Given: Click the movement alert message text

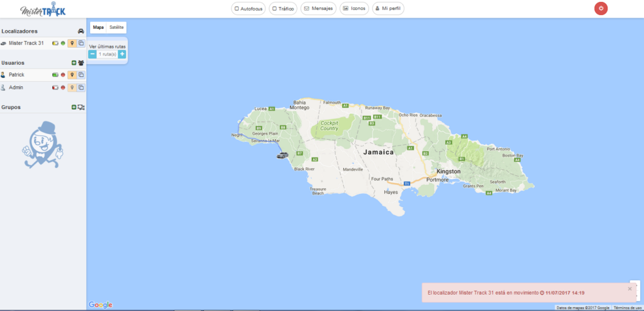Looking at the screenshot, I should click(x=506, y=293).
